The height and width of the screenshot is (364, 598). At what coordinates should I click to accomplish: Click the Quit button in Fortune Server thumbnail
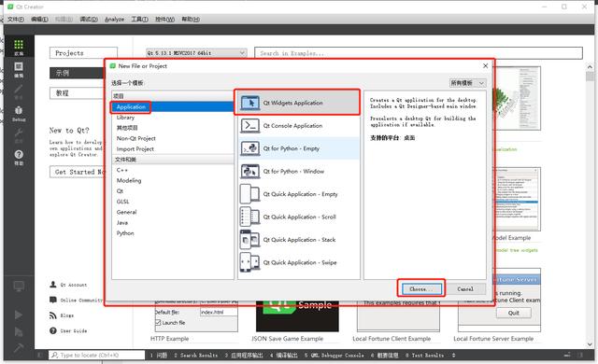[x=513, y=313]
